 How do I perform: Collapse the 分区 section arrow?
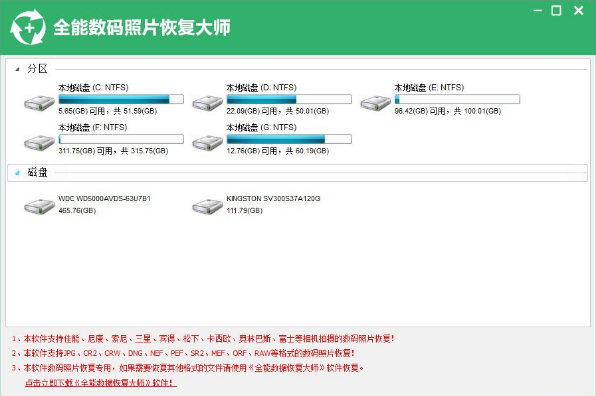[17, 69]
